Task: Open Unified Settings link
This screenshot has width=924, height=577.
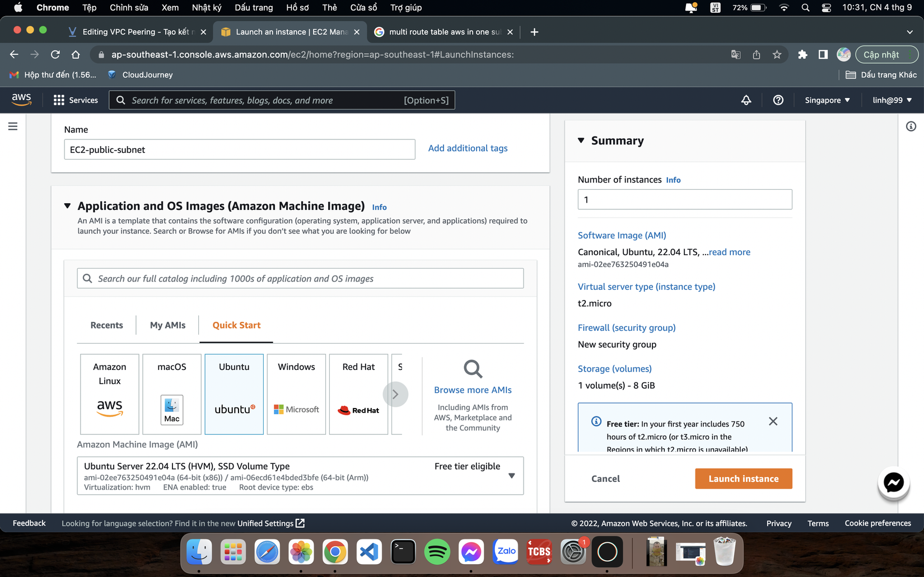Action: (271, 523)
